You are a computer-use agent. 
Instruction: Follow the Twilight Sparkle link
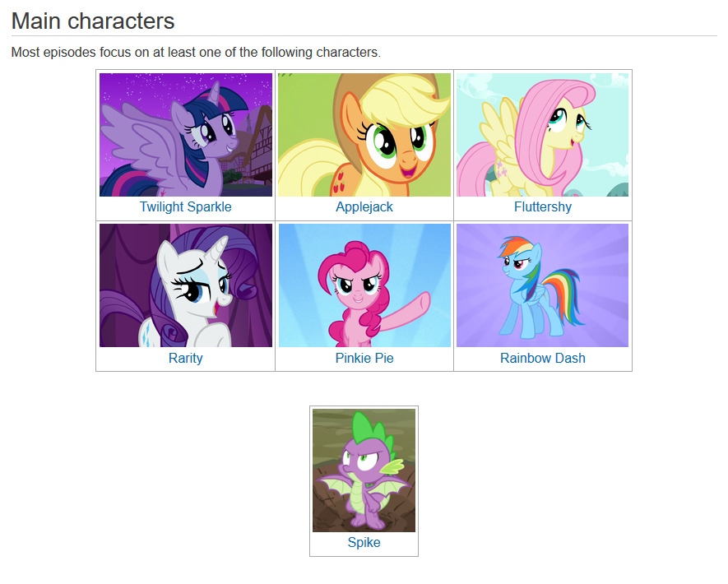pos(186,207)
